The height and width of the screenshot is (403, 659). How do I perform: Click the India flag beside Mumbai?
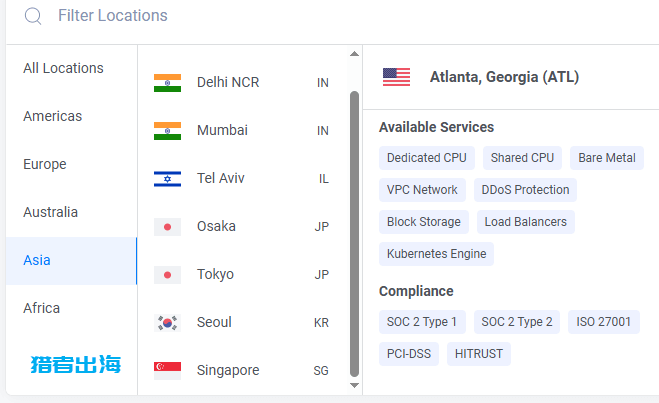point(167,131)
